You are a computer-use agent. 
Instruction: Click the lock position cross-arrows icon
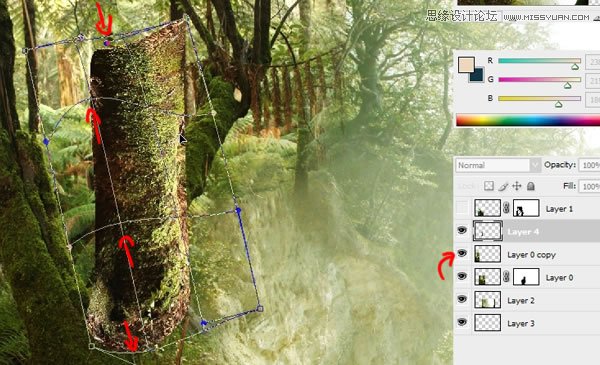pyautogui.click(x=517, y=186)
